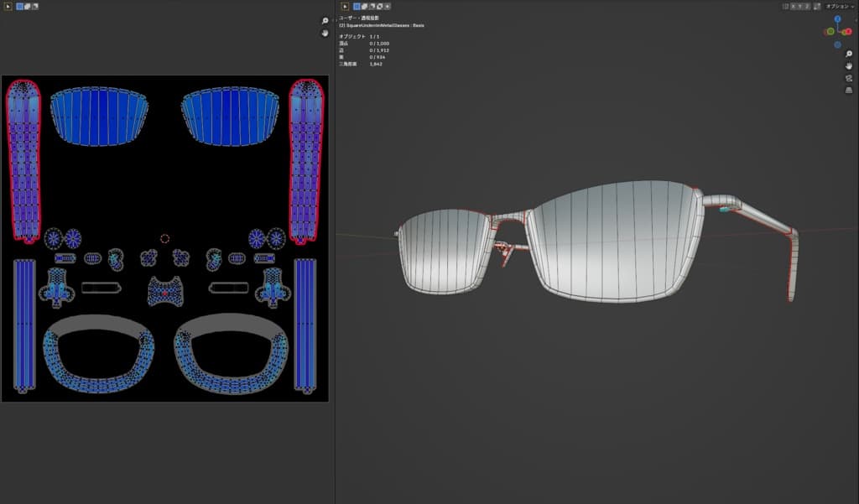Click the 3D viewport zoom magnifier icon

pos(848,54)
